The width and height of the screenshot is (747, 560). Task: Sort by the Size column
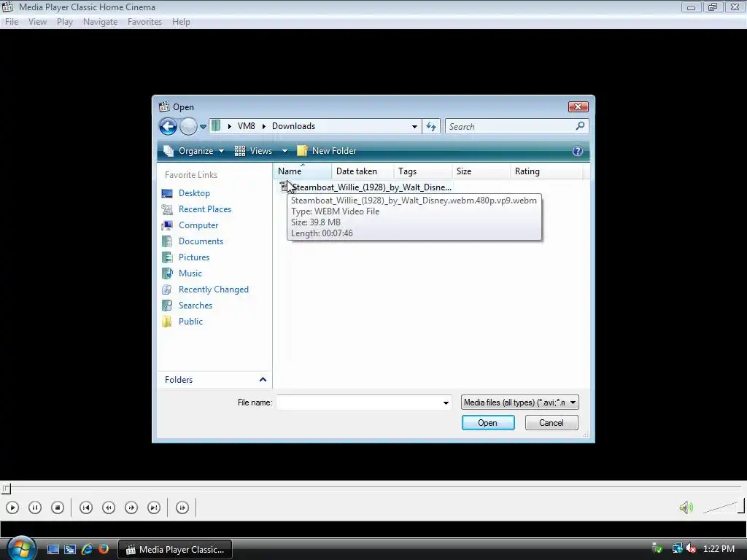pos(481,171)
